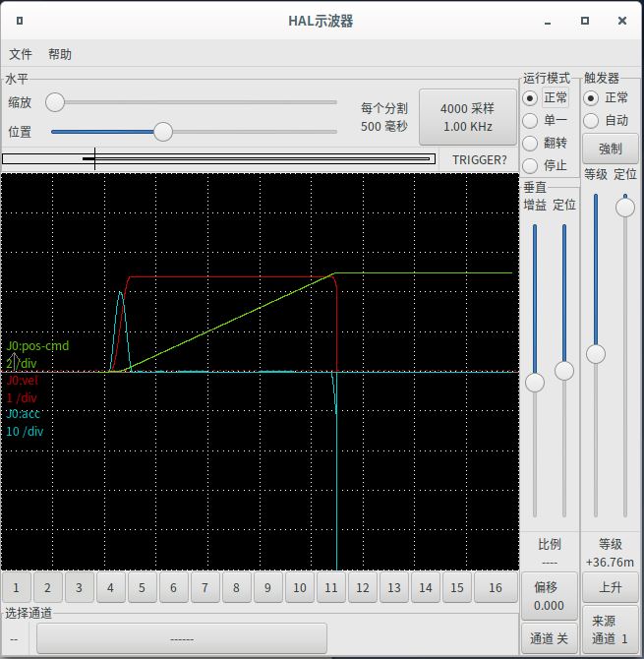This screenshot has height=659, width=644.
Task: Select channel 15 button
Action: (457, 587)
